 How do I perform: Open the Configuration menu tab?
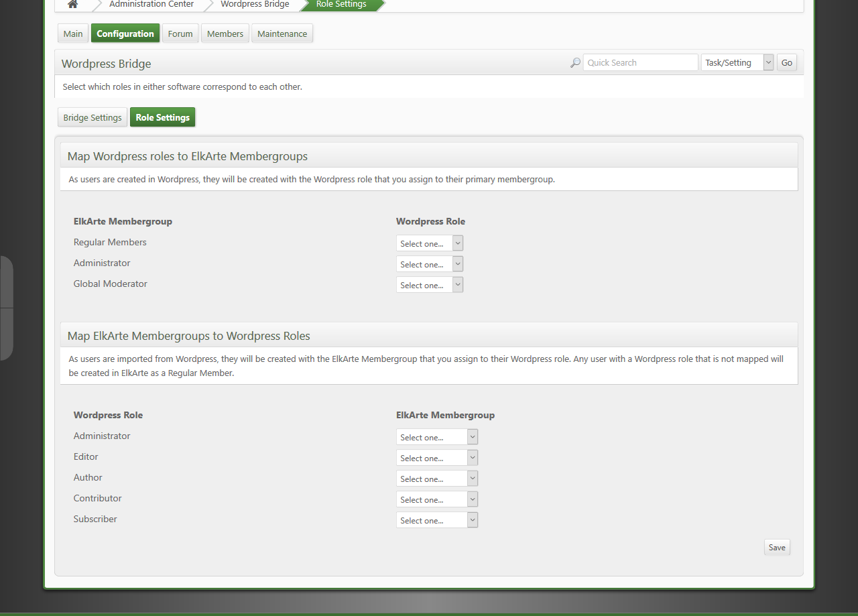tap(125, 34)
